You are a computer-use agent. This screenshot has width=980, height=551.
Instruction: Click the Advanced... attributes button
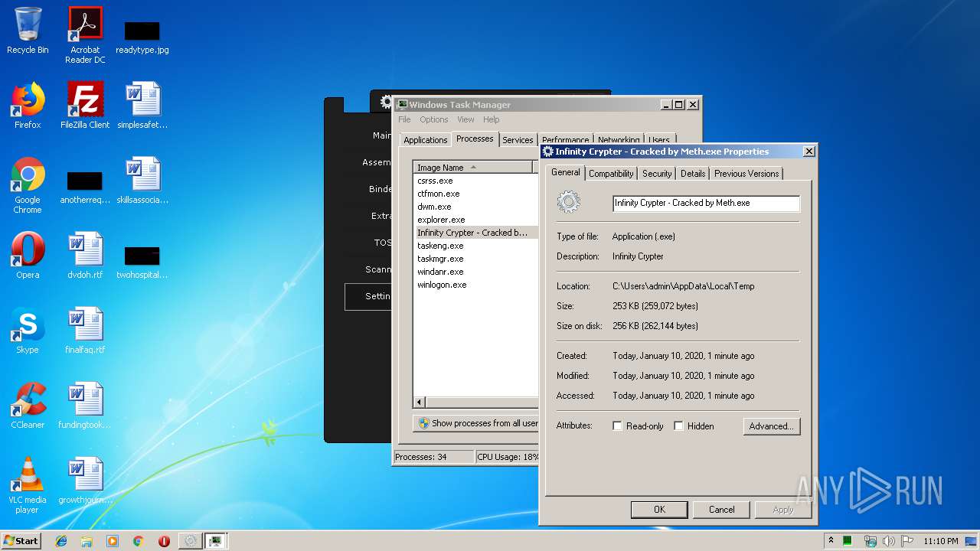click(x=771, y=426)
